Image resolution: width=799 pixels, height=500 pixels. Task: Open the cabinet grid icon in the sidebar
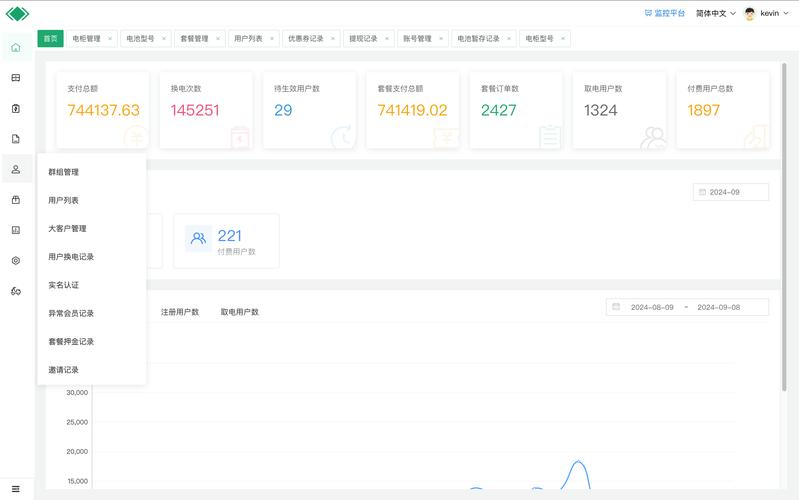point(16,78)
